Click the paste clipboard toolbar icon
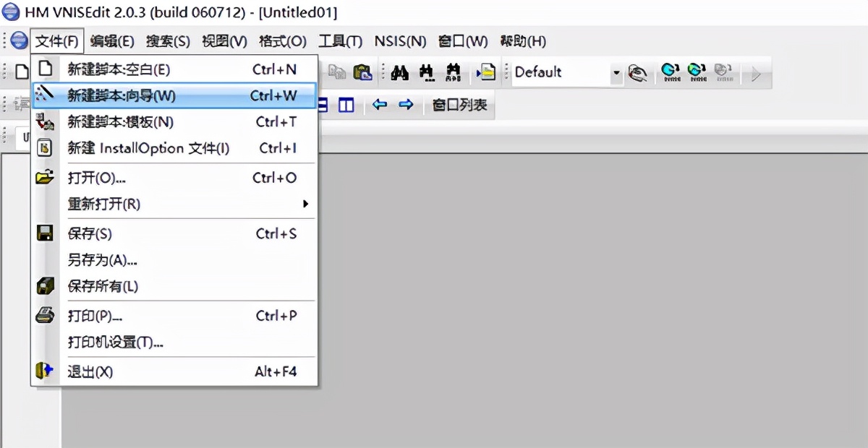This screenshot has width=868, height=448. pyautogui.click(x=362, y=72)
